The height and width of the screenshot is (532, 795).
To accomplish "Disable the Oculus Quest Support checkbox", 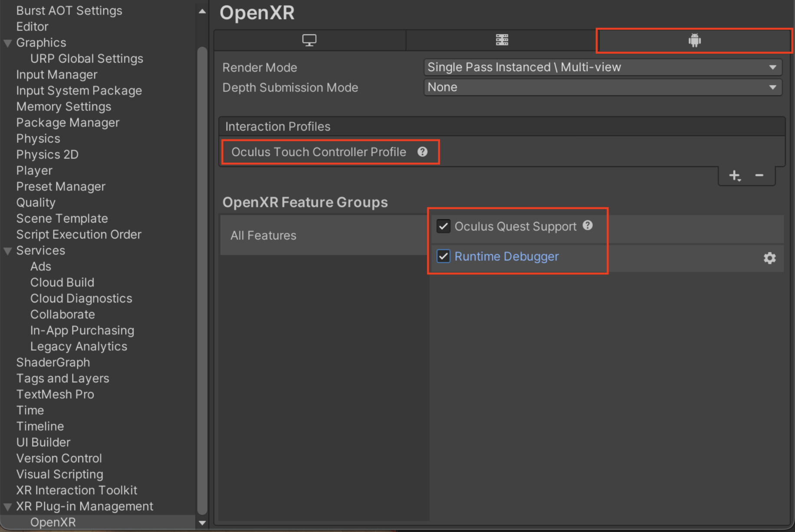I will pos(443,226).
